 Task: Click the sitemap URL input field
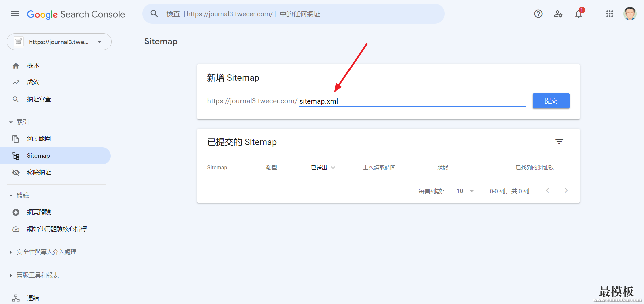coord(412,101)
